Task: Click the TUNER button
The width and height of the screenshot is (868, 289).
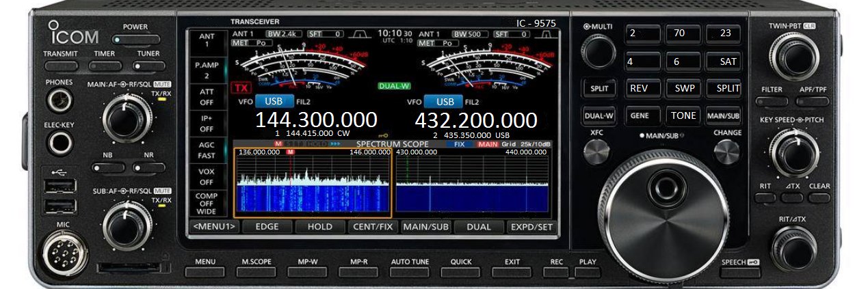Action: 148,66
